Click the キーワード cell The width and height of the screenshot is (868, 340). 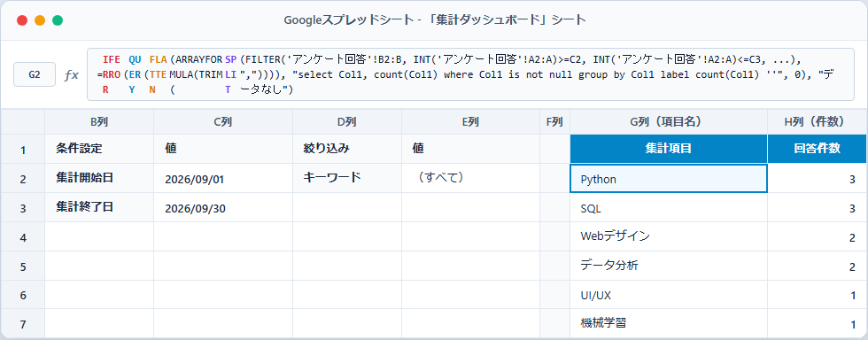point(347,178)
